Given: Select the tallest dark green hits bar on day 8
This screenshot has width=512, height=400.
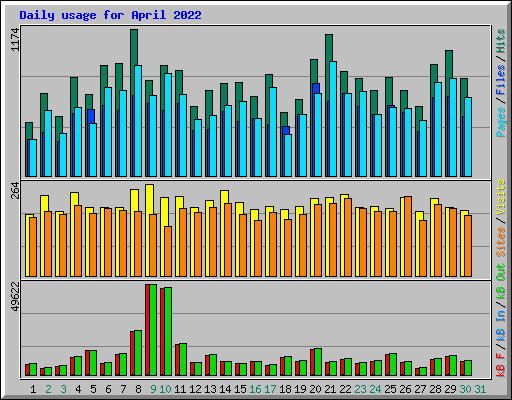Looking at the screenshot, I should (x=134, y=47).
